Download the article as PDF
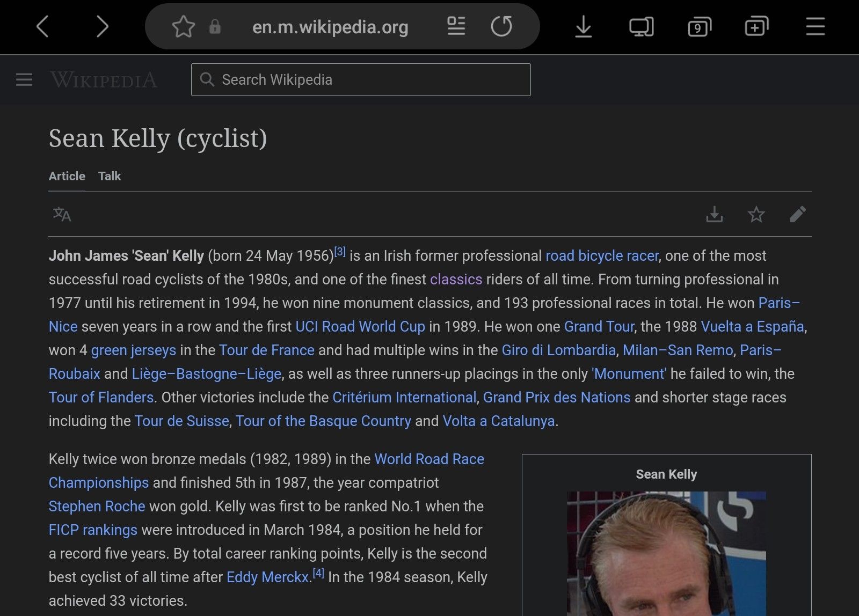This screenshot has height=616, width=859. click(714, 215)
